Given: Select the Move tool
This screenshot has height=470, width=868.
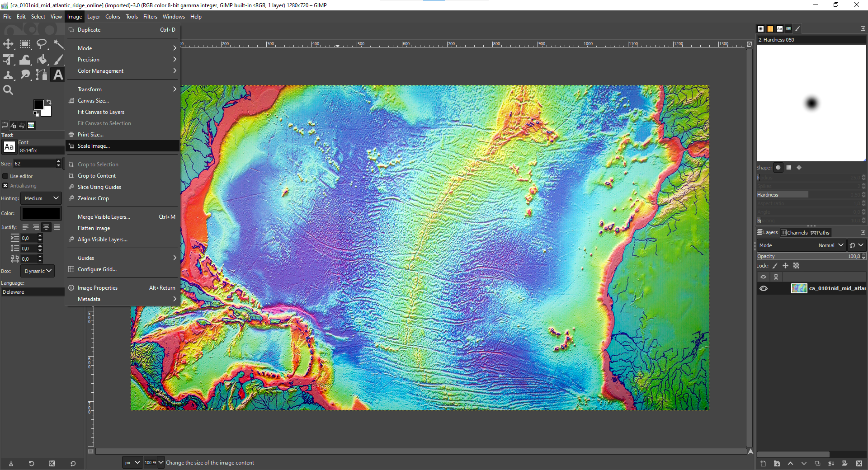Looking at the screenshot, I should [x=8, y=44].
